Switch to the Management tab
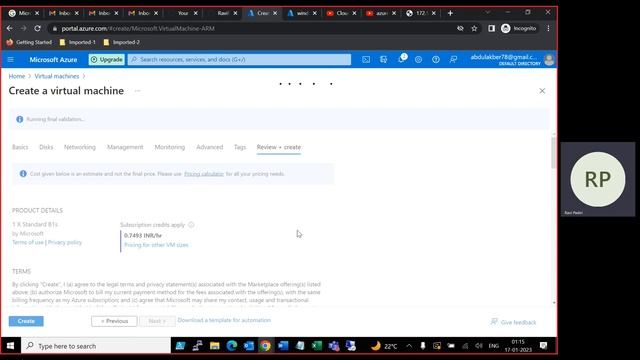Image resolution: width=640 pixels, height=360 pixels. pos(125,147)
